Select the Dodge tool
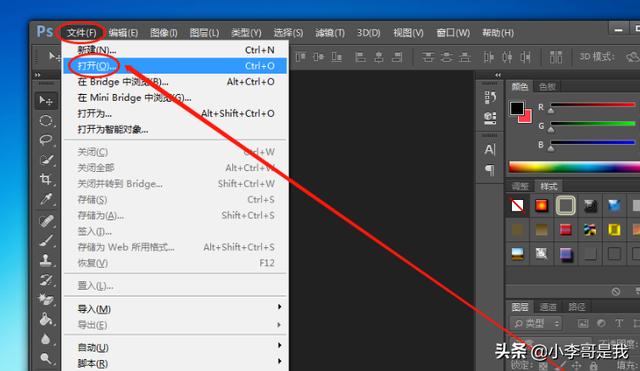This screenshot has width=640, height=371. (46, 358)
